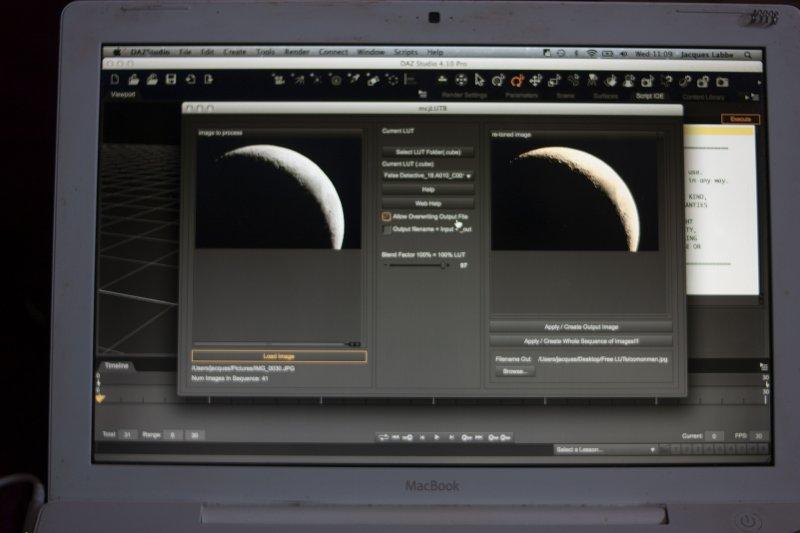Switch to the Surfaces tab
The image size is (800, 533).
point(606,96)
